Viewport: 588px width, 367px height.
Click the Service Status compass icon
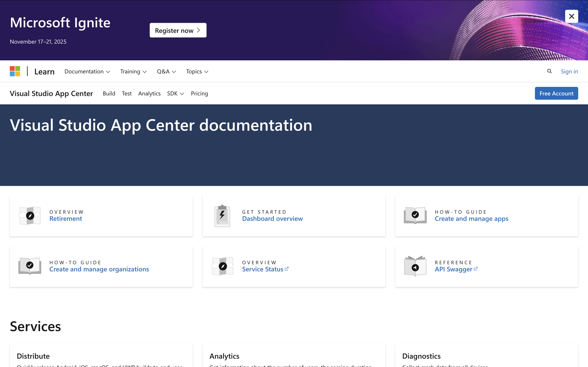223,266
